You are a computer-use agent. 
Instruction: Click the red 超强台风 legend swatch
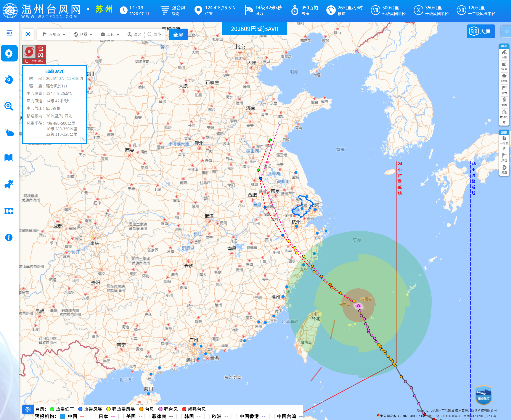pyautogui.click(x=184, y=409)
